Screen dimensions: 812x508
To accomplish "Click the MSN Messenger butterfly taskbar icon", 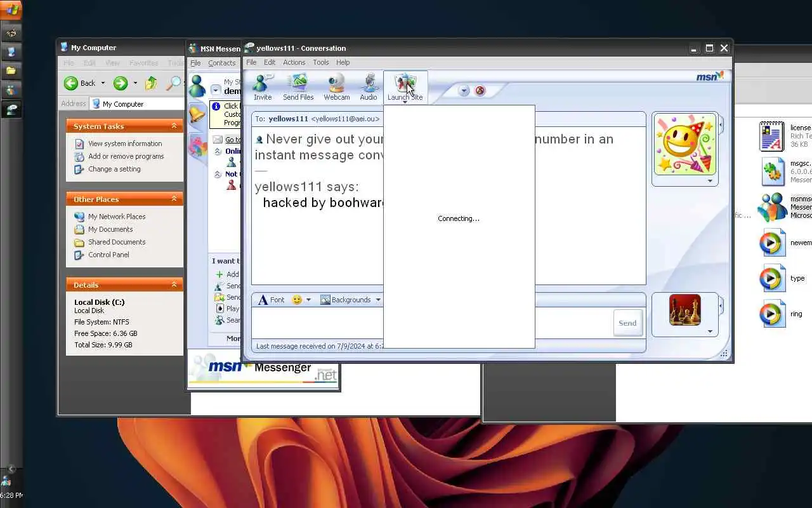I will pyautogui.click(x=11, y=90).
